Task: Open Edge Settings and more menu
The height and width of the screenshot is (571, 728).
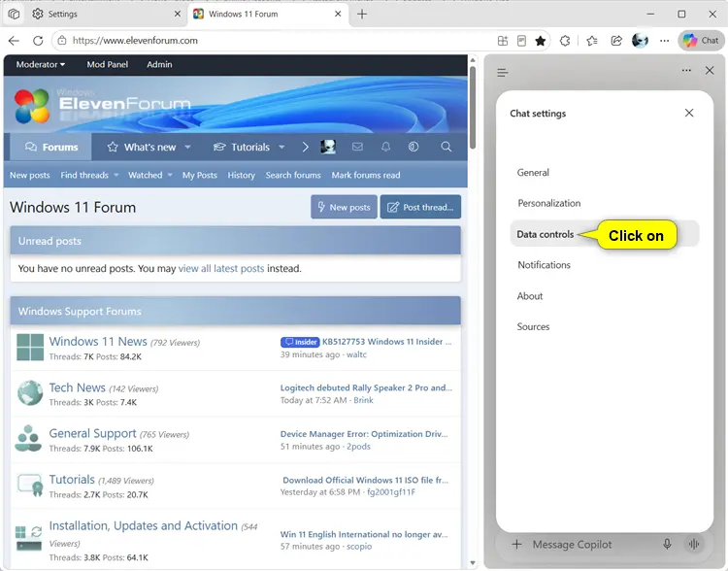Action: pos(664,41)
